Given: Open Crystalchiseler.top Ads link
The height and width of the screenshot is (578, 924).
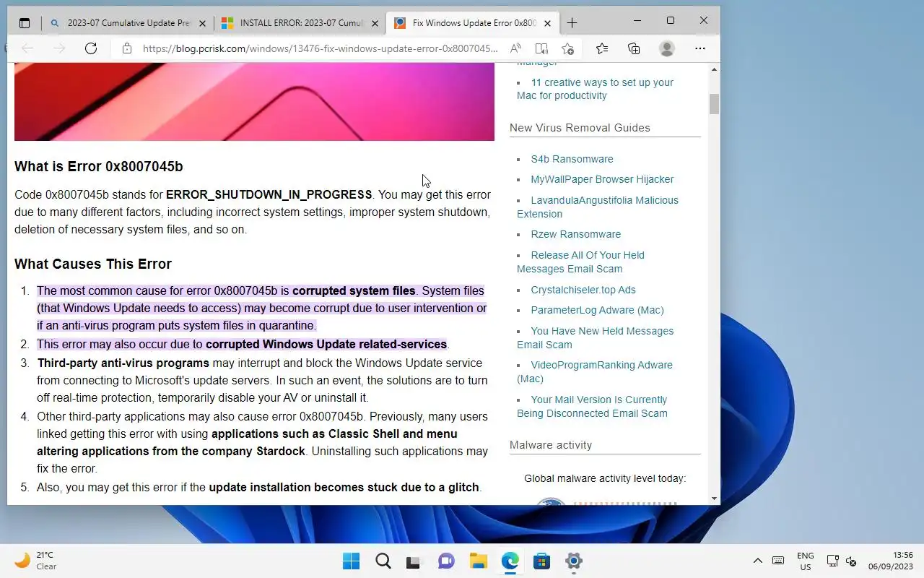Looking at the screenshot, I should point(583,290).
